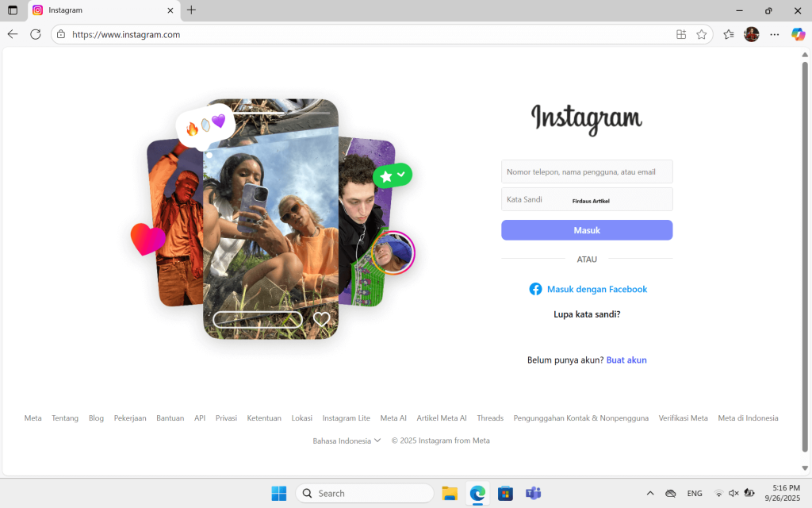Open the Copilot icon in Edge toolbar
This screenshot has width=812, height=508.
[798, 34]
